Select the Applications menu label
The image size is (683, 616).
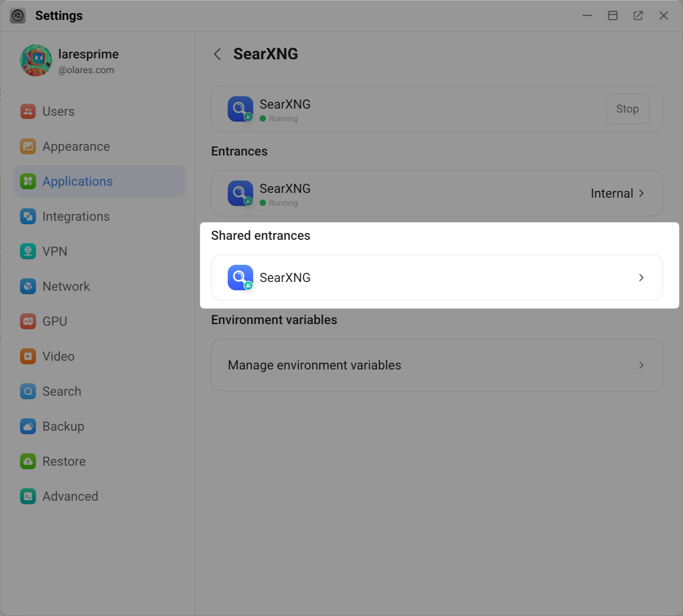coord(78,182)
